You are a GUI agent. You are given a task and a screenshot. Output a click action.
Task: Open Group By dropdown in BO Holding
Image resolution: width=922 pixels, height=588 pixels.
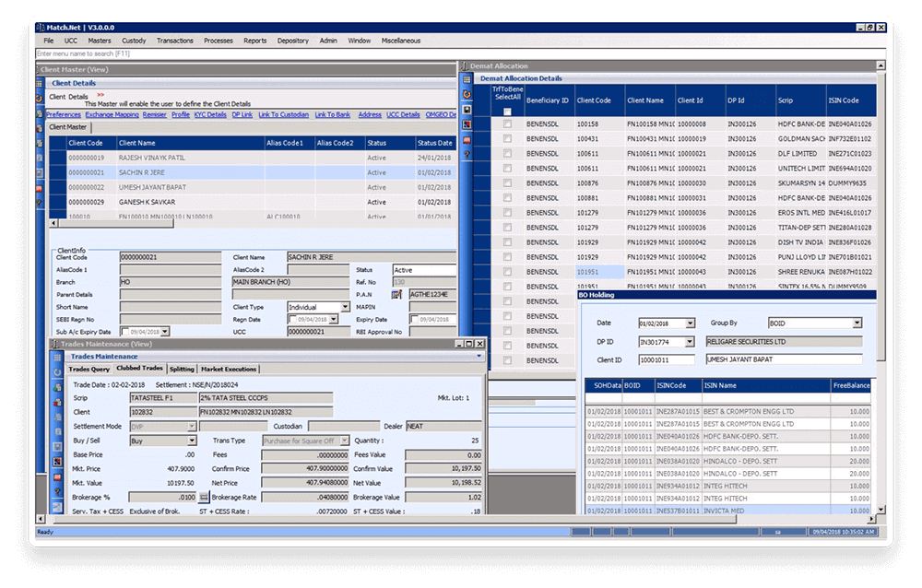[857, 323]
